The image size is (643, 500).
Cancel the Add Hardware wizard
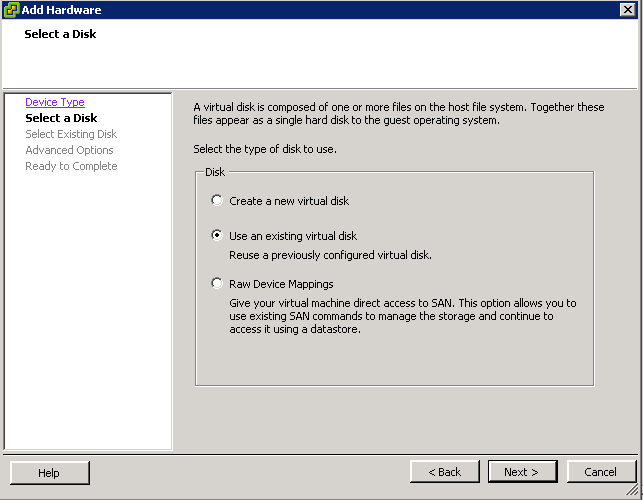tap(601, 472)
